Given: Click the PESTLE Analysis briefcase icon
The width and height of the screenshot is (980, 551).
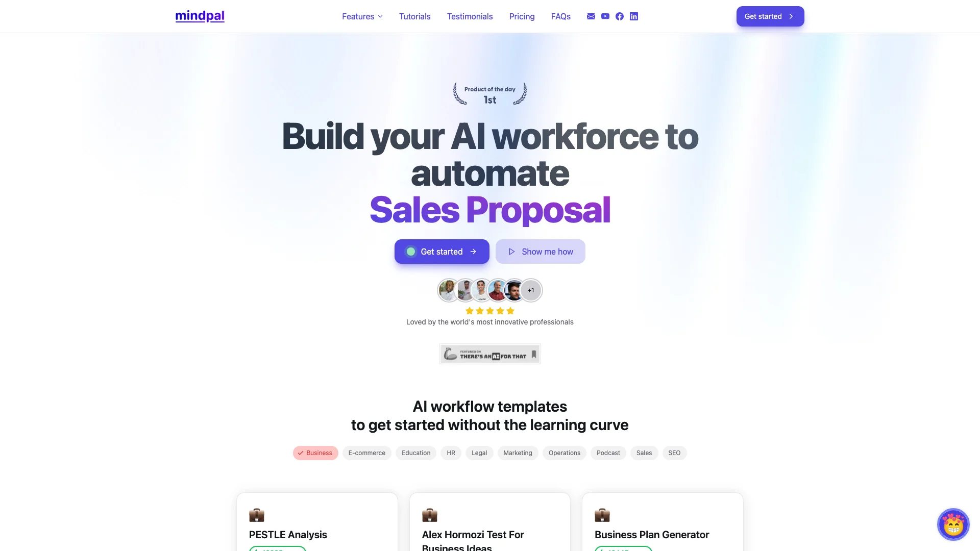Looking at the screenshot, I should coord(256,515).
